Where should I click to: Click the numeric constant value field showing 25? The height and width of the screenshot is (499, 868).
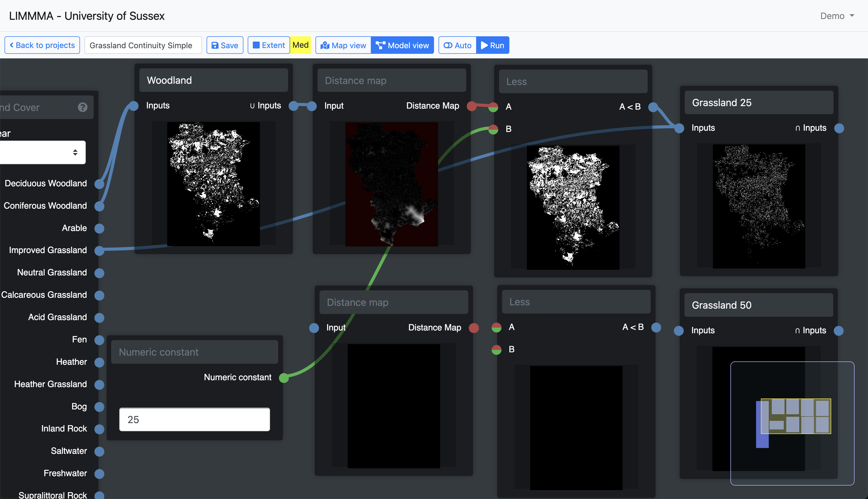(x=194, y=420)
